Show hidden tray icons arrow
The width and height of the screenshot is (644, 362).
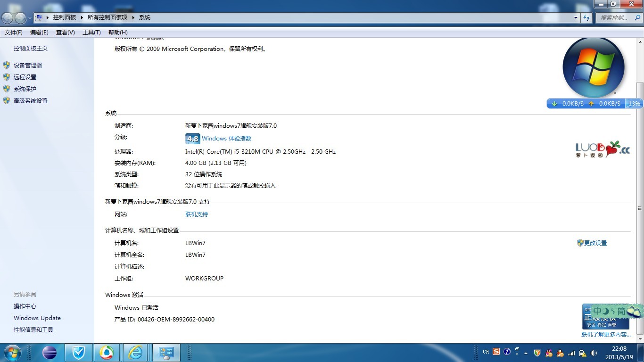click(x=526, y=353)
